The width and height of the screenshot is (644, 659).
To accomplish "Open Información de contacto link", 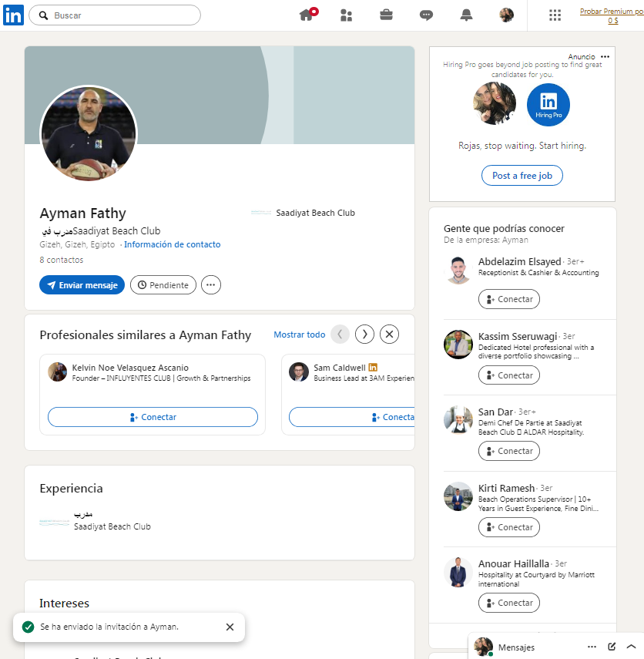I will 173,244.
